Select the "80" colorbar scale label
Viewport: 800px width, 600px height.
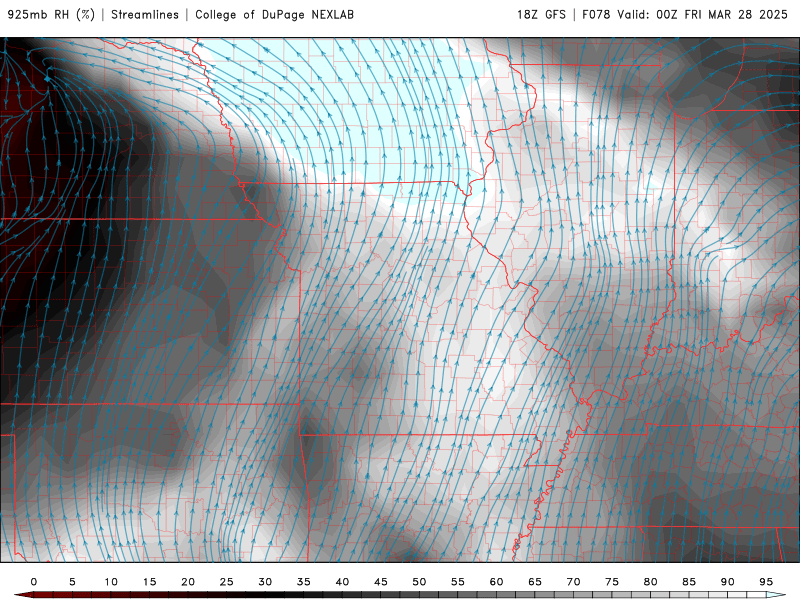click(x=650, y=582)
